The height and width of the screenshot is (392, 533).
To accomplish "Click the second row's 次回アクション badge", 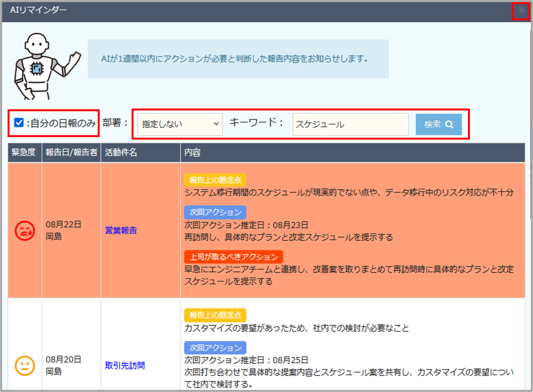I will click(x=215, y=348).
